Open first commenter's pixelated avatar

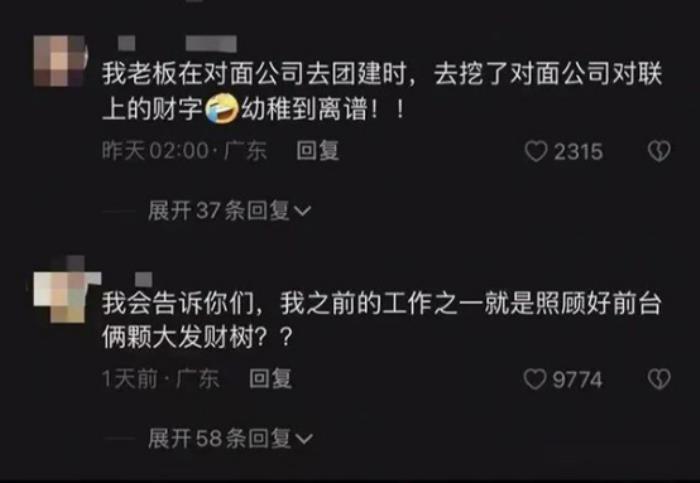(x=59, y=61)
